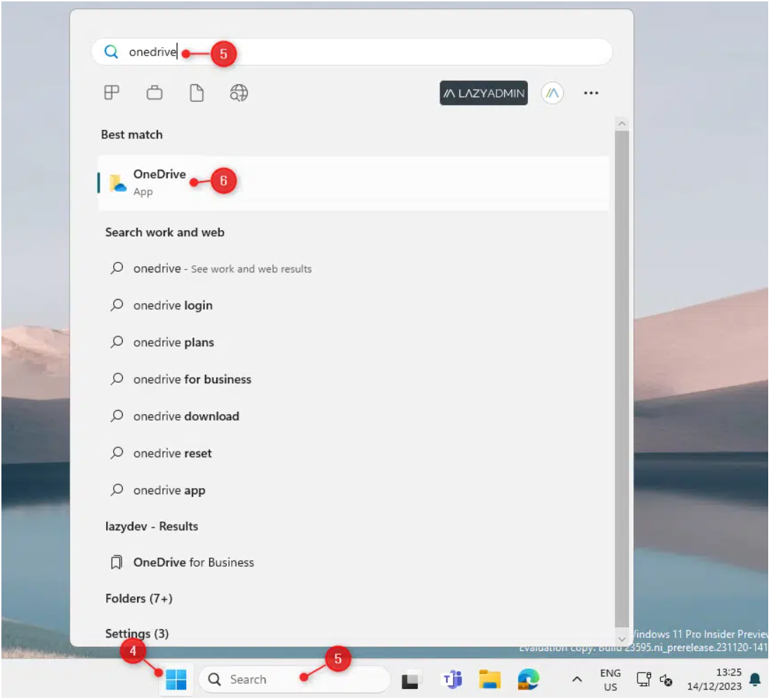Click the muted volume tray icon
771x700 pixels.
pyautogui.click(x=666, y=680)
